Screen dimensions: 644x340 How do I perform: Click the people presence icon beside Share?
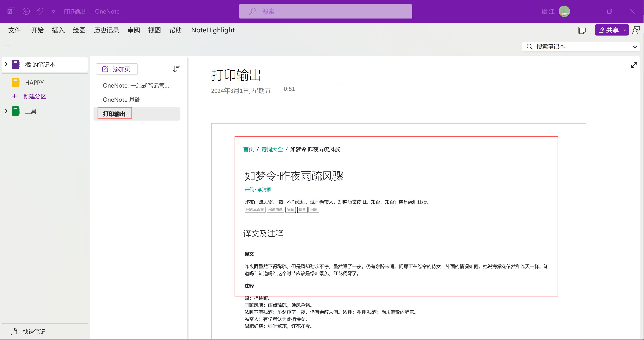pos(636,30)
